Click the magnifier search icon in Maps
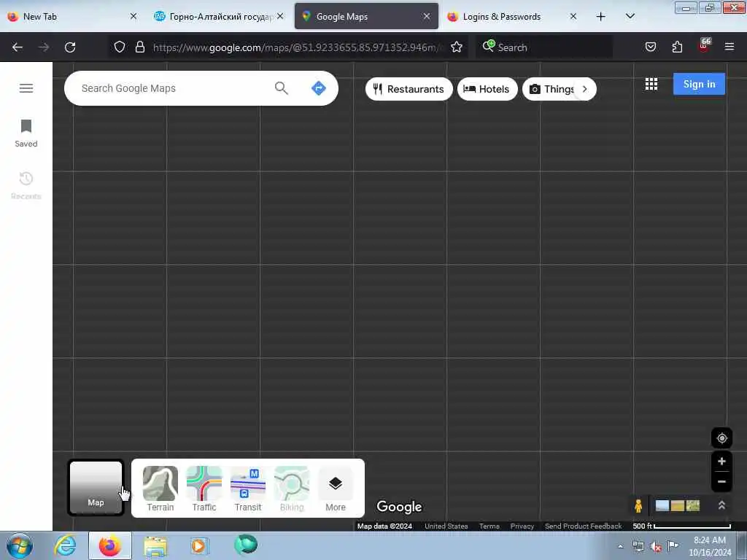The height and width of the screenshot is (560, 747). (x=281, y=88)
